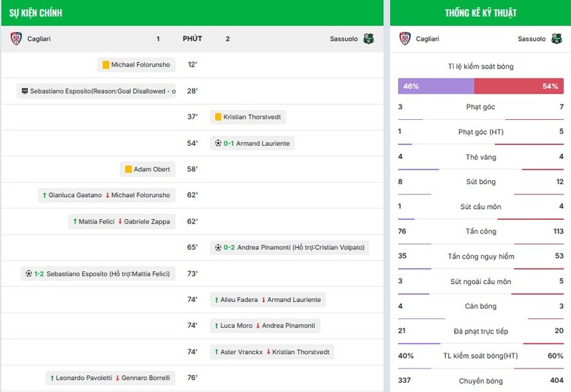The image size is (571, 392).
Task: Select Mattia Felici substitution event
Action: point(121,221)
